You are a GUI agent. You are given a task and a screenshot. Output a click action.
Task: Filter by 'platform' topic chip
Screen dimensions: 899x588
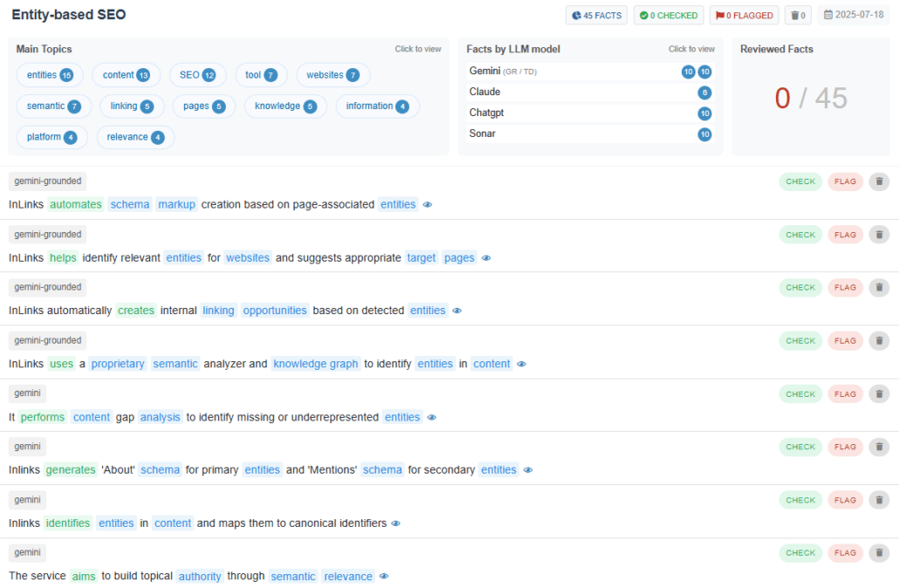click(51, 137)
